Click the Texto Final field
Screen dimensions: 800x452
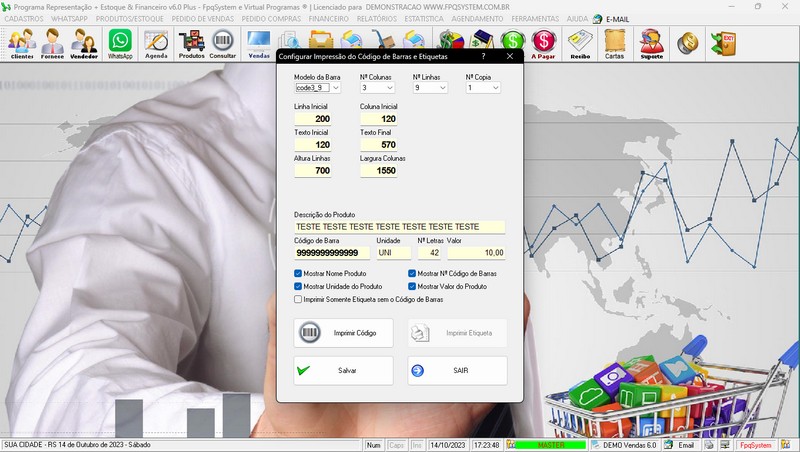coord(379,145)
